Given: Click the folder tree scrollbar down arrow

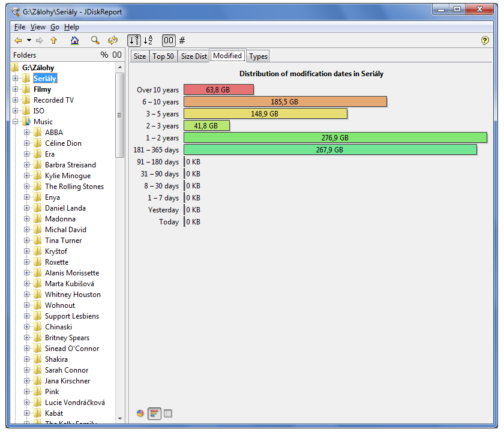Looking at the screenshot, I should (x=119, y=418).
